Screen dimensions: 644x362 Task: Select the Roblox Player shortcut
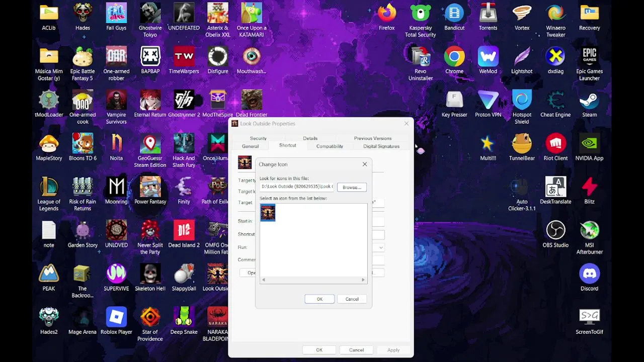coord(116,321)
